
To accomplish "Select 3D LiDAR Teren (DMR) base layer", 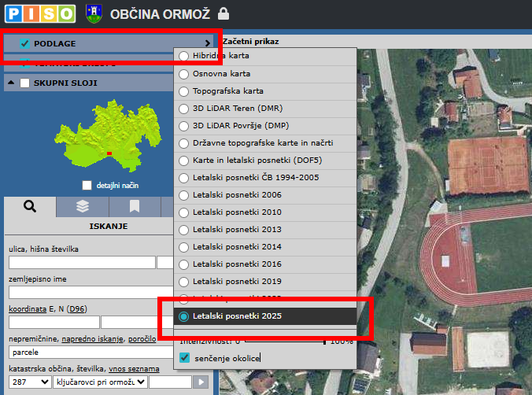I will pos(184,108).
